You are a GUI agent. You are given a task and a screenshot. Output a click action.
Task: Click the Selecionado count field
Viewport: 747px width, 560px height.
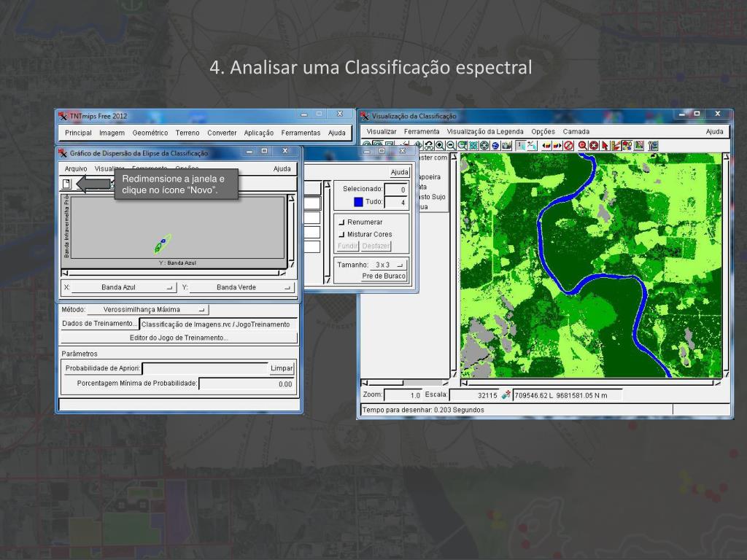[396, 190]
